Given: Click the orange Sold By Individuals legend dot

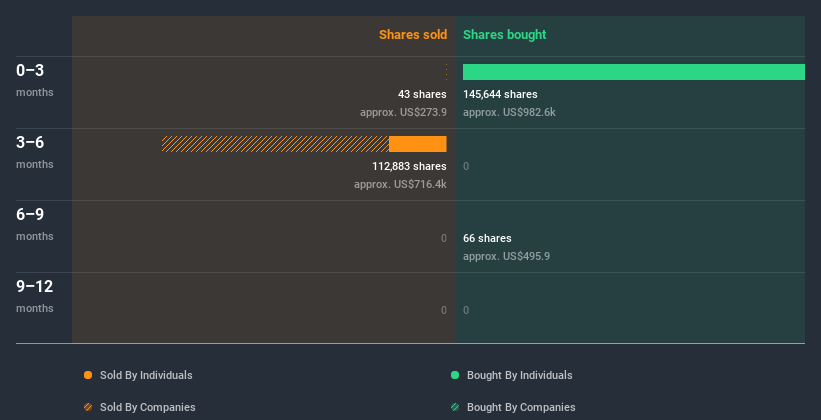Looking at the screenshot, I should pyautogui.click(x=88, y=375).
